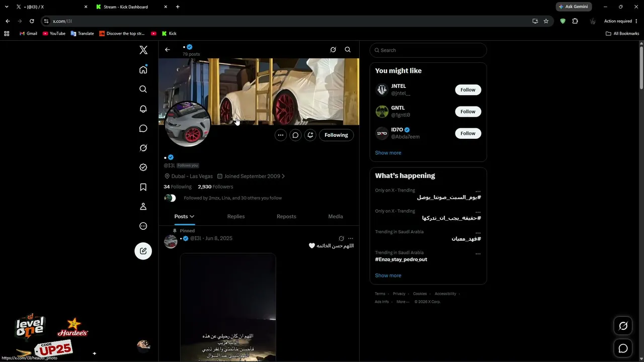The image size is (644, 362).
Task: Bookmark this page with the star icon
Action: tap(546, 21)
